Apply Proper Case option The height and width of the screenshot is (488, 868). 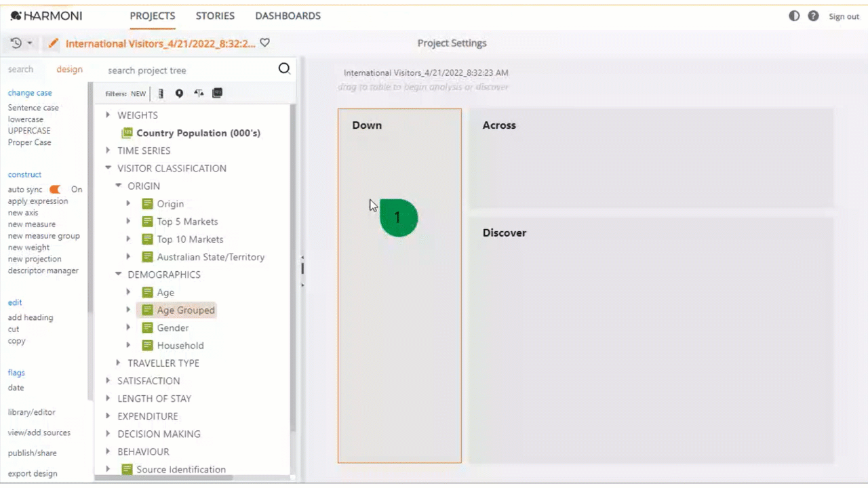[29, 142]
